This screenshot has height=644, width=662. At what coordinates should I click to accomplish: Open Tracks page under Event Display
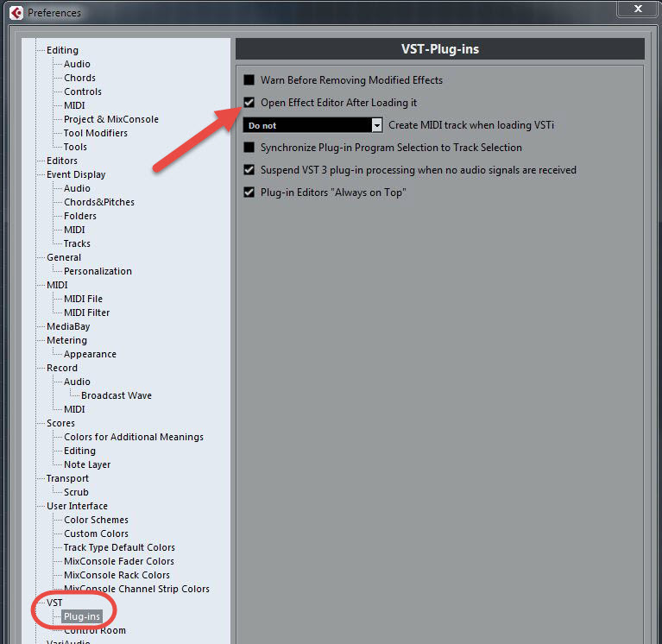coord(77,243)
